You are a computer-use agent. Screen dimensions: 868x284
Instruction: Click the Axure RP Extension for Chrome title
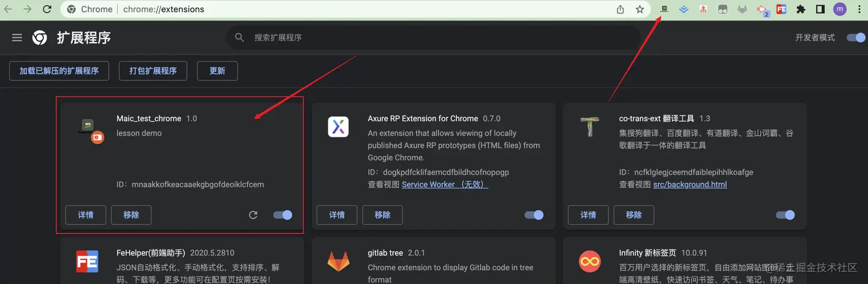point(423,118)
